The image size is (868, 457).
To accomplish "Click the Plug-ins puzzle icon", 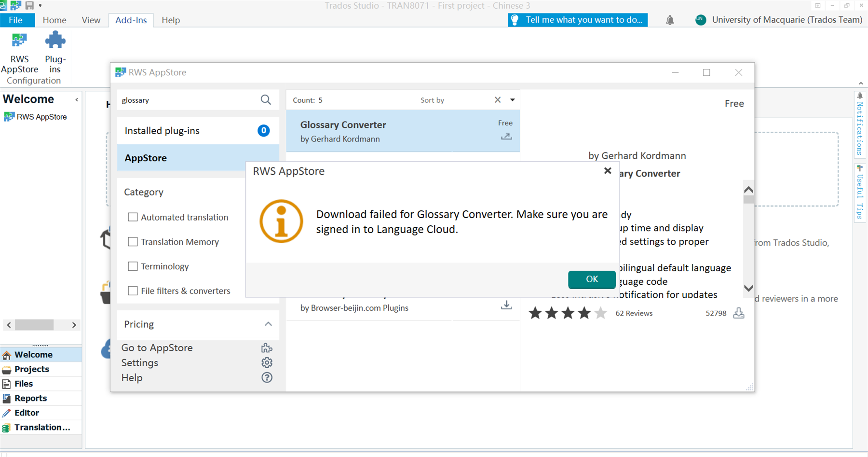I will [x=55, y=41].
